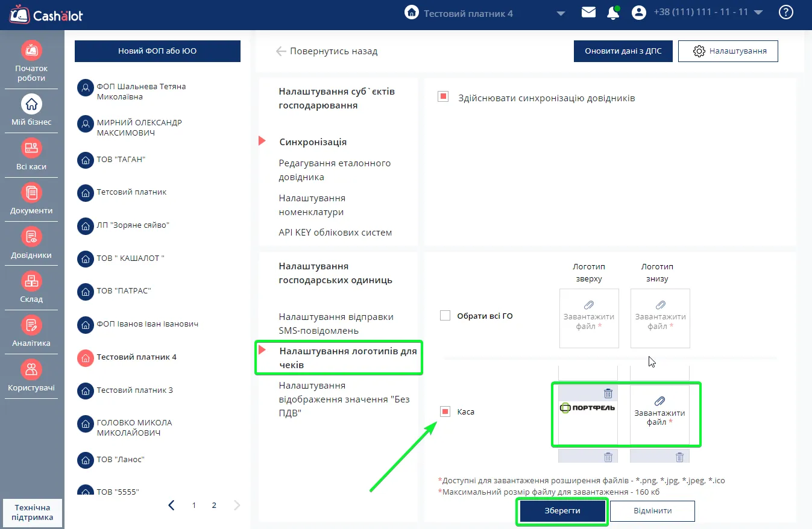Open the Склад sidebar icon
The image size is (812, 529).
coord(31,281)
